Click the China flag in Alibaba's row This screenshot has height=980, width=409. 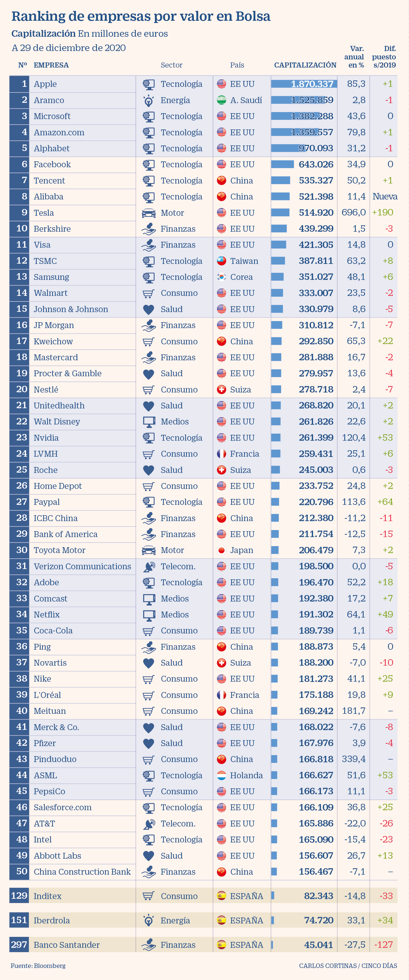coord(221,197)
